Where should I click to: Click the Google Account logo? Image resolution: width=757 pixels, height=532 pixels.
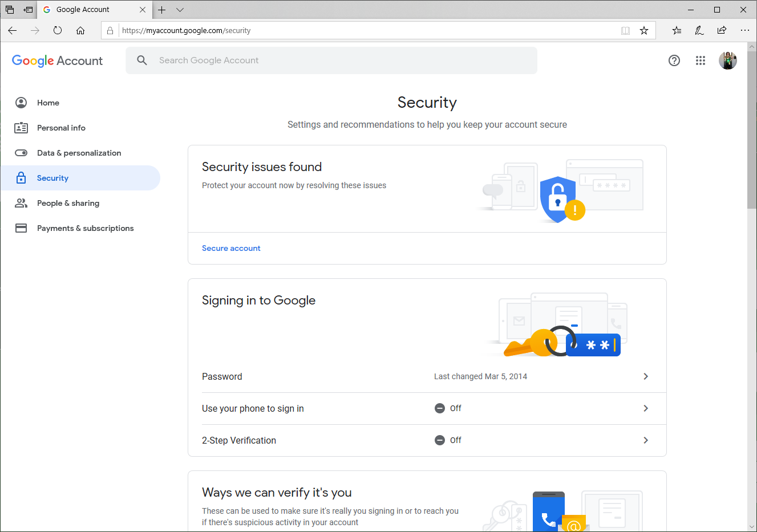pos(57,60)
